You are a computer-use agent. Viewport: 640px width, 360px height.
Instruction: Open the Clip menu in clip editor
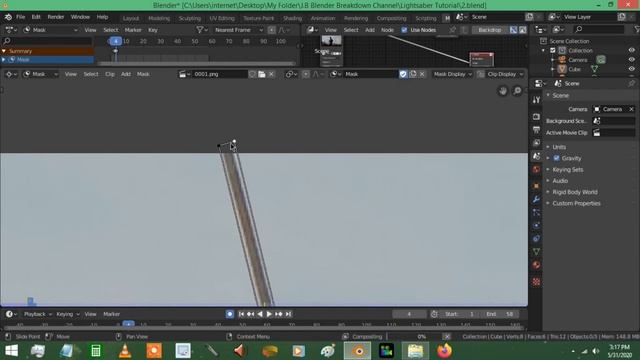(x=110, y=74)
